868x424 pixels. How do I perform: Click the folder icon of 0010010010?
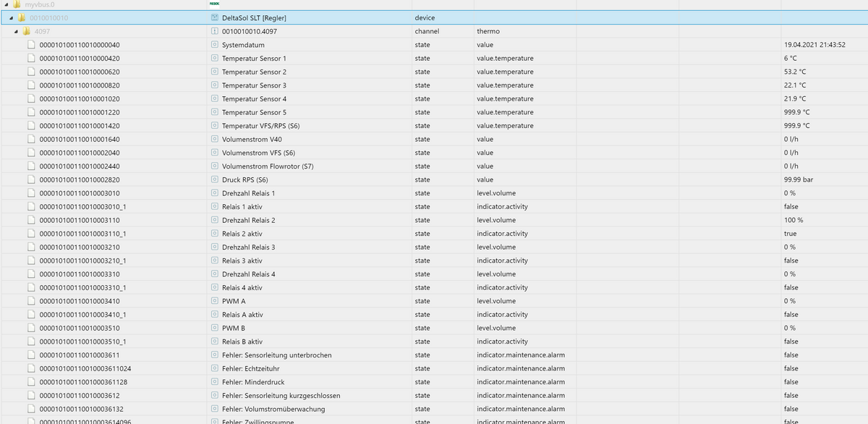[x=22, y=17]
